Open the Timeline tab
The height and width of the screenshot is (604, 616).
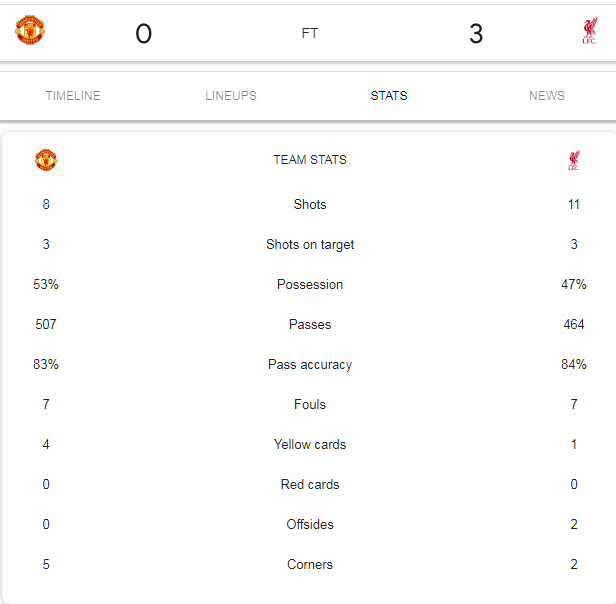click(x=73, y=95)
